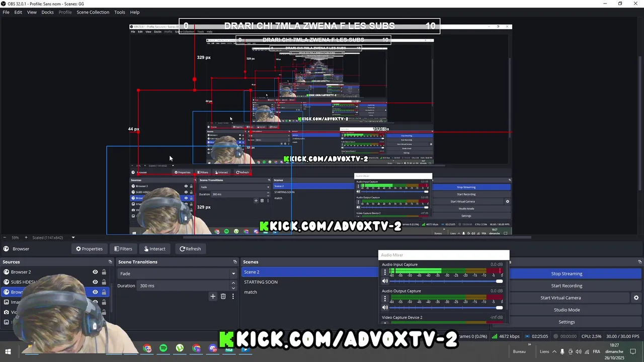Viewport: 644px width, 362px height.
Task: Adjust Audio Output Capture volume slider
Action: coord(447,308)
